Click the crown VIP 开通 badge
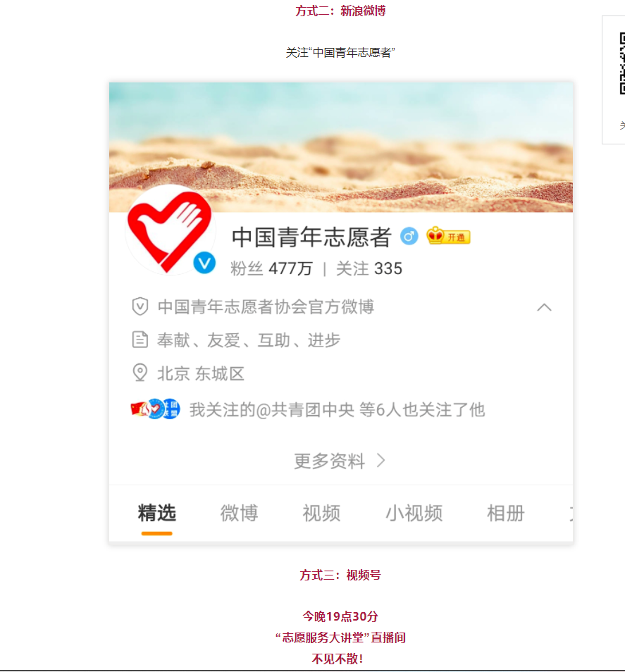The width and height of the screenshot is (625, 672). pos(448,236)
